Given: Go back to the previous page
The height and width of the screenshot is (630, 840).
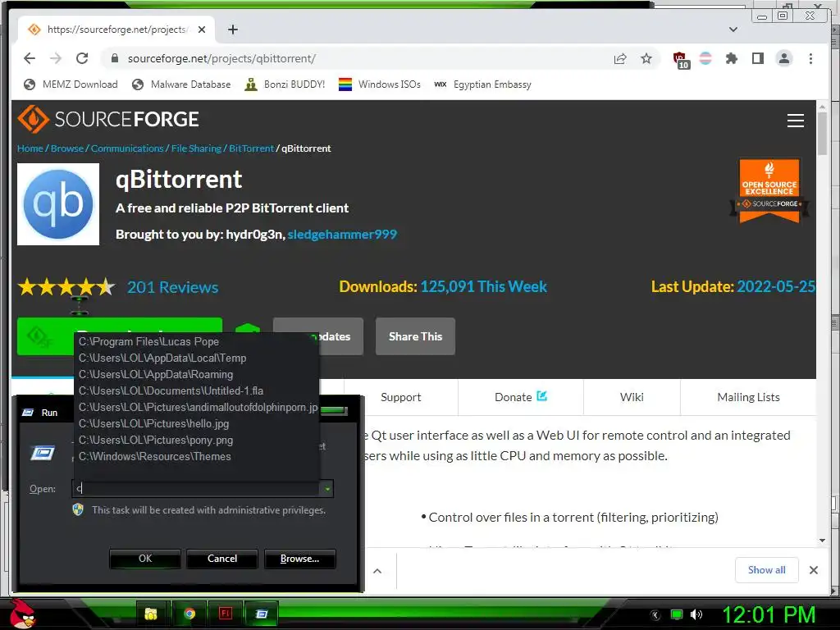Looking at the screenshot, I should [x=30, y=58].
